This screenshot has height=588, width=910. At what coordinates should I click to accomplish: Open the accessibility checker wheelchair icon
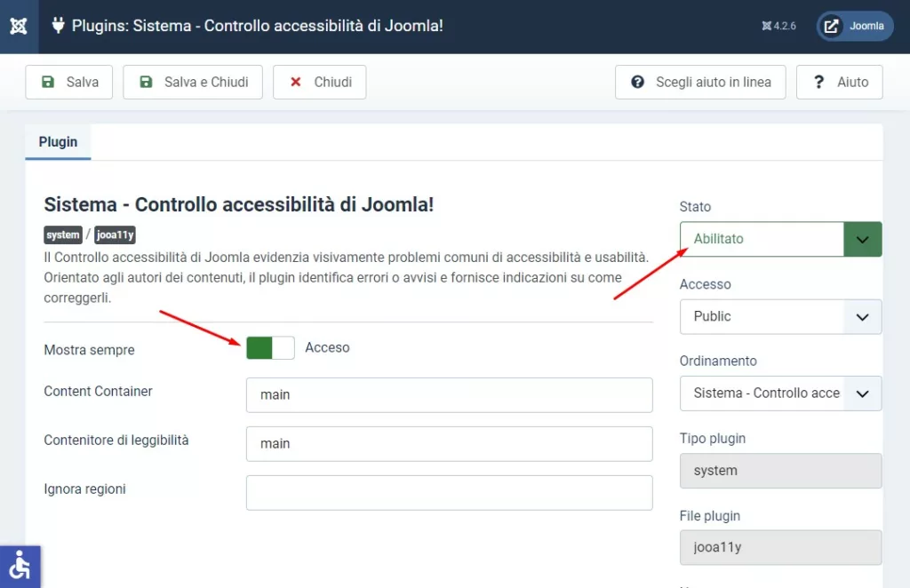(20, 567)
